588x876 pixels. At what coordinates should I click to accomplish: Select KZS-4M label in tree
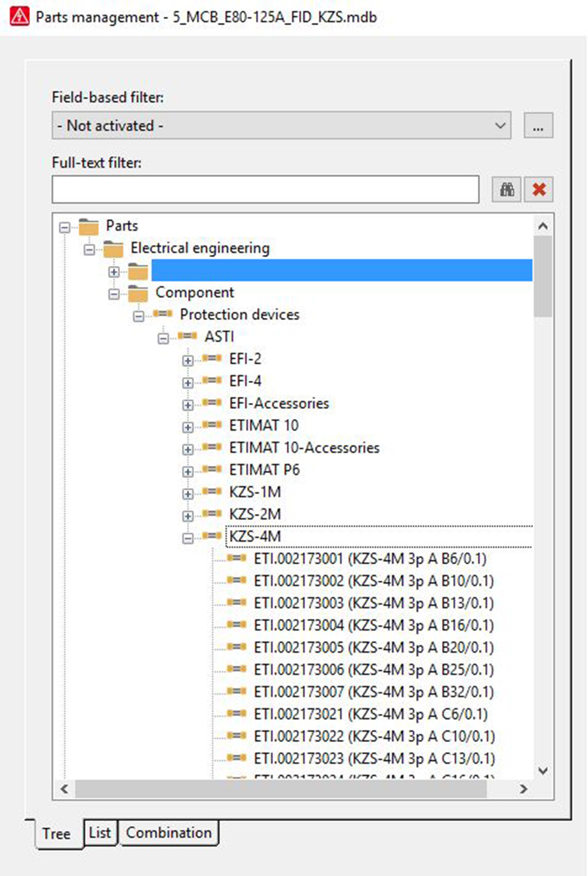(255, 536)
